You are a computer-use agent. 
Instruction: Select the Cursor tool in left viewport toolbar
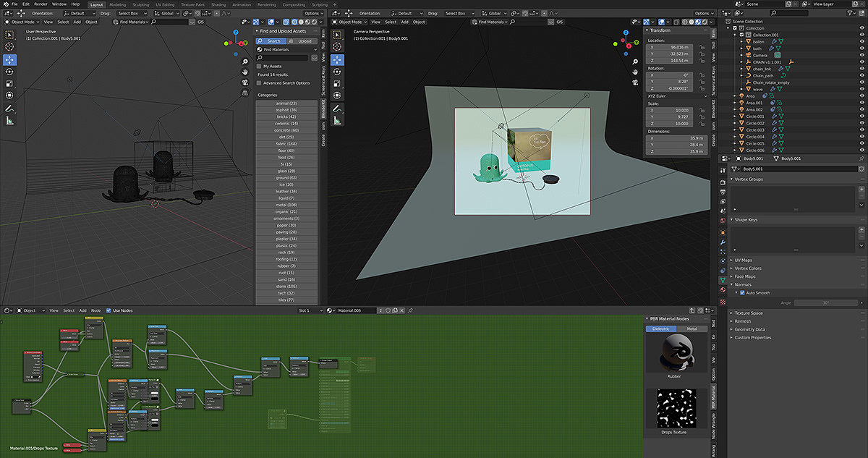pyautogui.click(x=9, y=46)
